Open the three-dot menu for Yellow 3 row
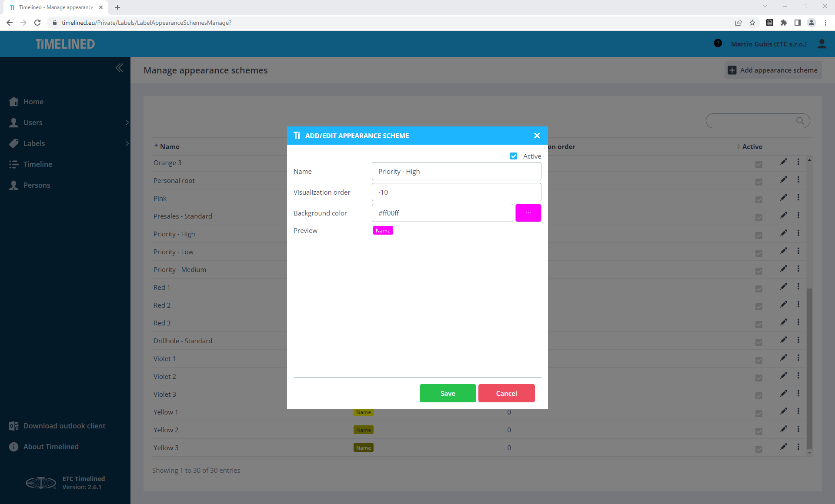 tap(798, 447)
